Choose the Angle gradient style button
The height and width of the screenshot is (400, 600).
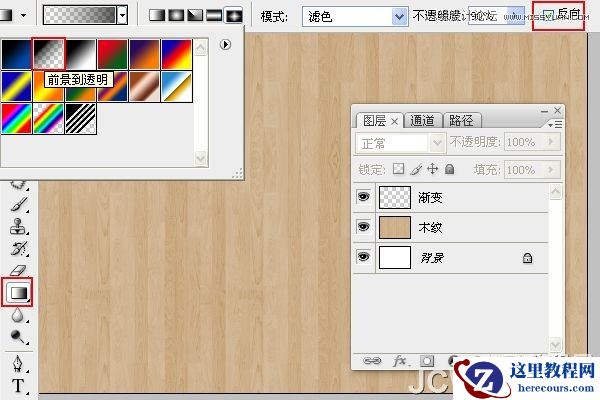(x=195, y=15)
